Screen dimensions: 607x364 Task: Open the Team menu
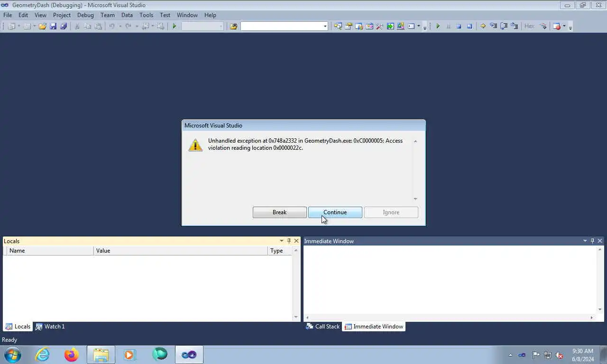click(x=108, y=15)
